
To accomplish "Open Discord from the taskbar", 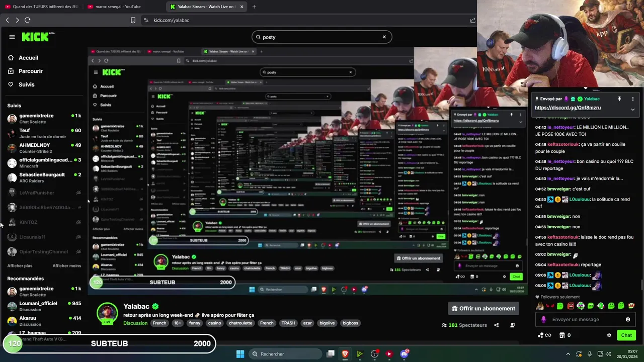I will [404, 354].
